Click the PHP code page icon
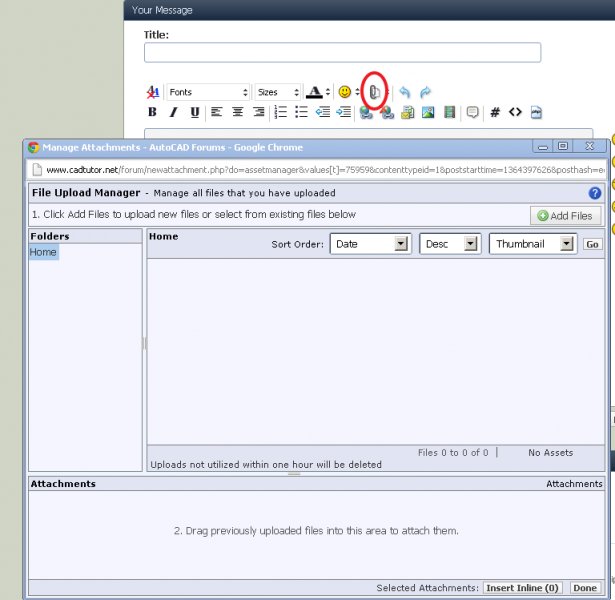This screenshot has height=600, width=615. click(x=536, y=113)
